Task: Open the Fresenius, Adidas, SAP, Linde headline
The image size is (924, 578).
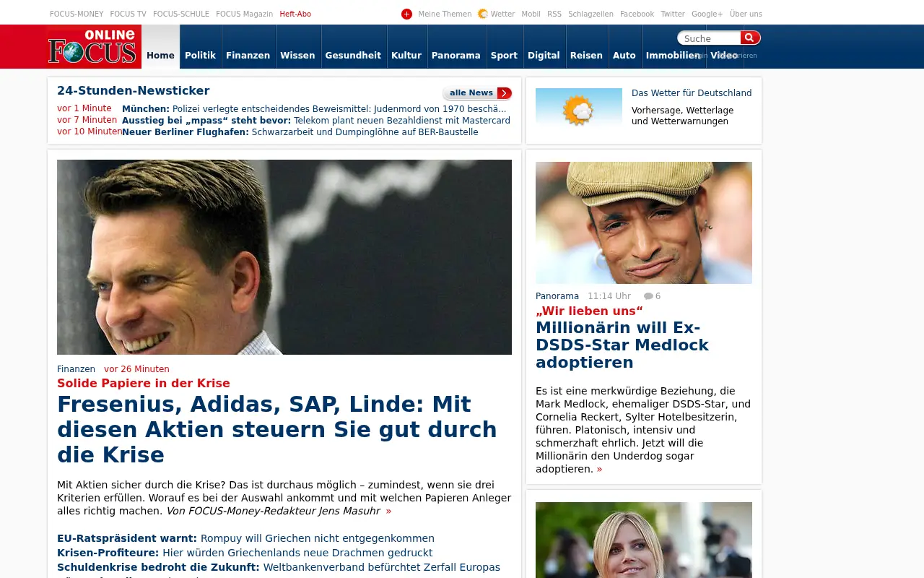Action: click(x=277, y=429)
